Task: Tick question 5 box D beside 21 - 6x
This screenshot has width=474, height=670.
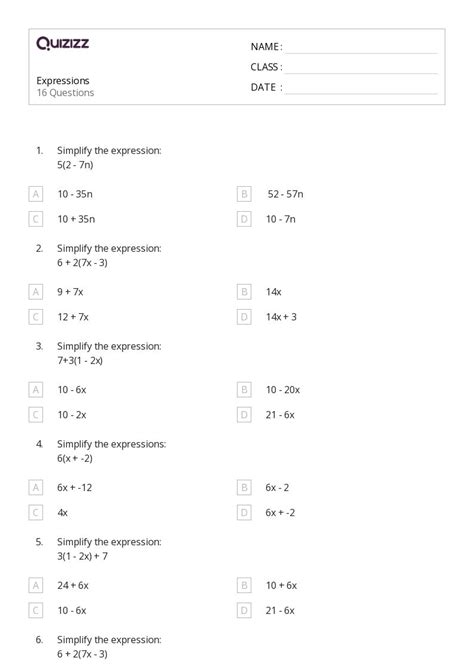Action: 244,611
